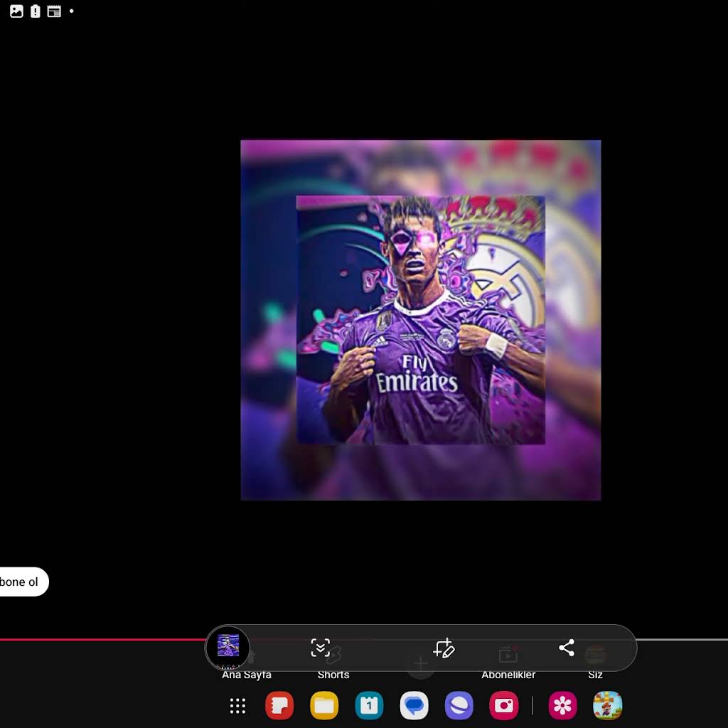Viewport: 728px width, 728px height.
Task: Open the apps grid drawer
Action: pos(237,706)
